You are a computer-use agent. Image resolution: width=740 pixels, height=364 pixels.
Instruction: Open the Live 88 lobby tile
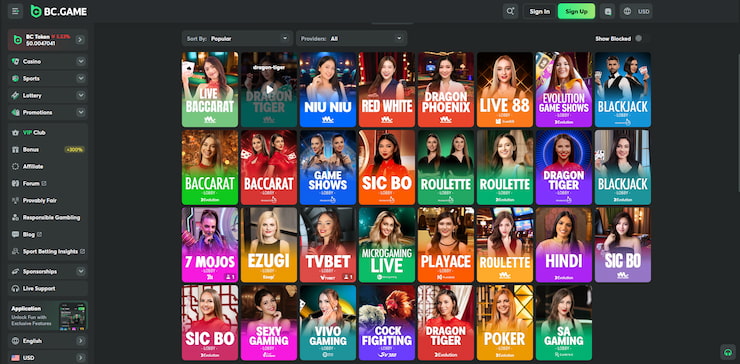(505, 89)
